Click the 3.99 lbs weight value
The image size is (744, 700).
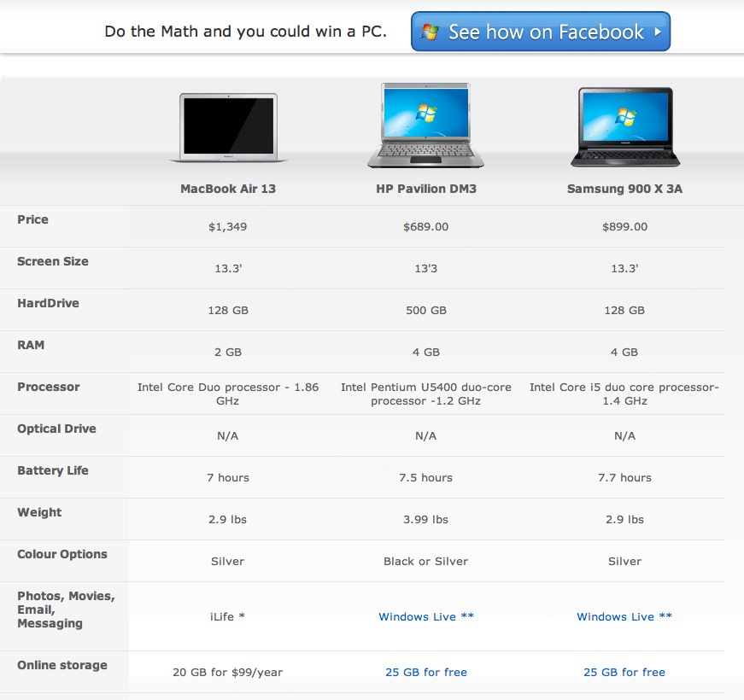[x=426, y=519]
